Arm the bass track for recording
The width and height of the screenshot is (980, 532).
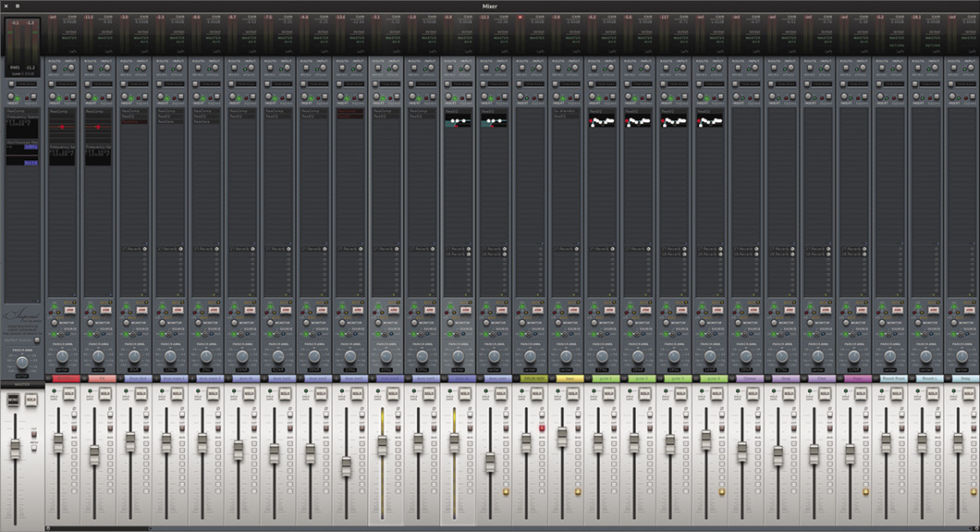point(574,310)
